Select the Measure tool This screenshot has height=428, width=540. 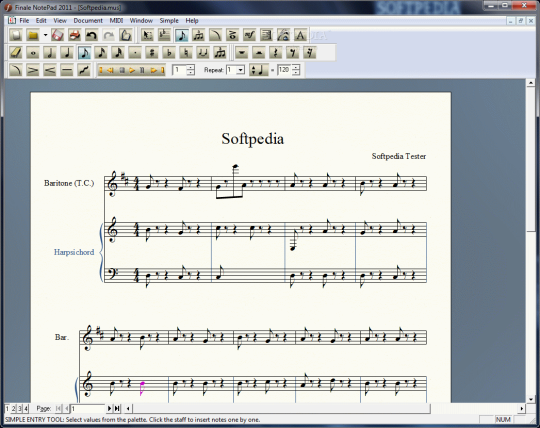[164, 35]
